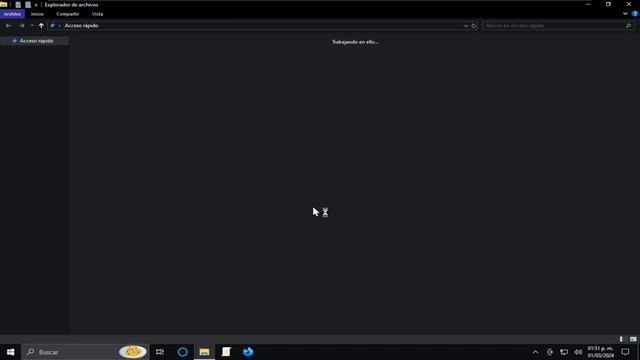
Task: Go forward with the forward arrow
Action: click(22, 26)
